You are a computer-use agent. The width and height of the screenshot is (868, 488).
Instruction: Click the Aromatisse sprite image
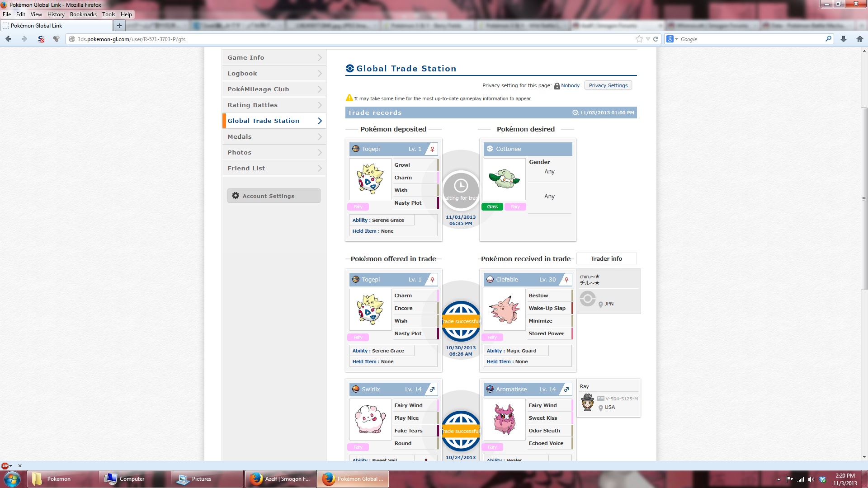tap(505, 419)
